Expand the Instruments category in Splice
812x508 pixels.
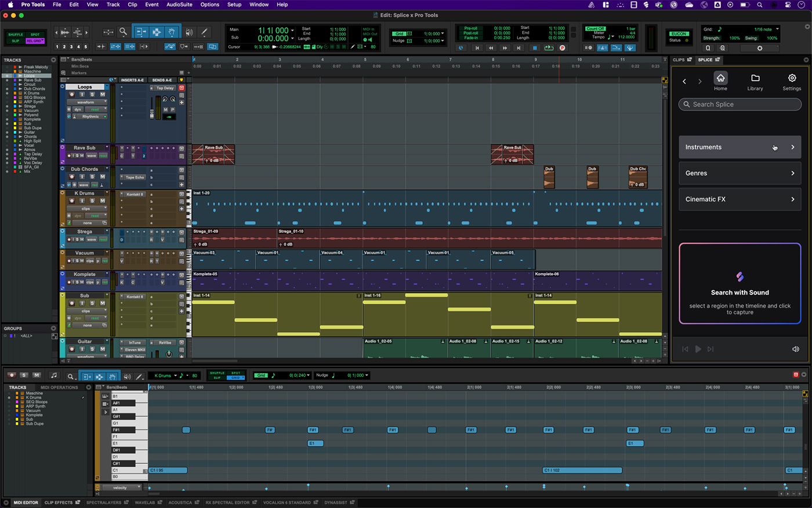740,147
